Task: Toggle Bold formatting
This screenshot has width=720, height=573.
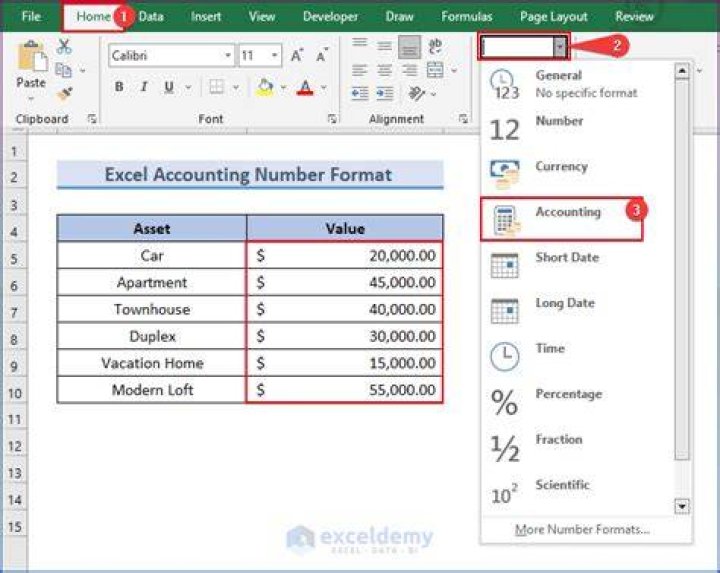Action: 119,86
